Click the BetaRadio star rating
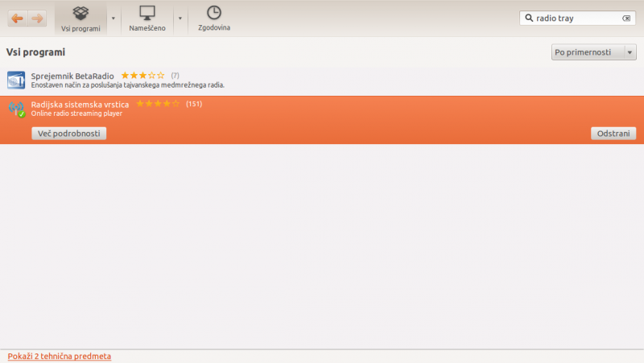Viewport: 644px width, 363px height. pyautogui.click(x=142, y=76)
